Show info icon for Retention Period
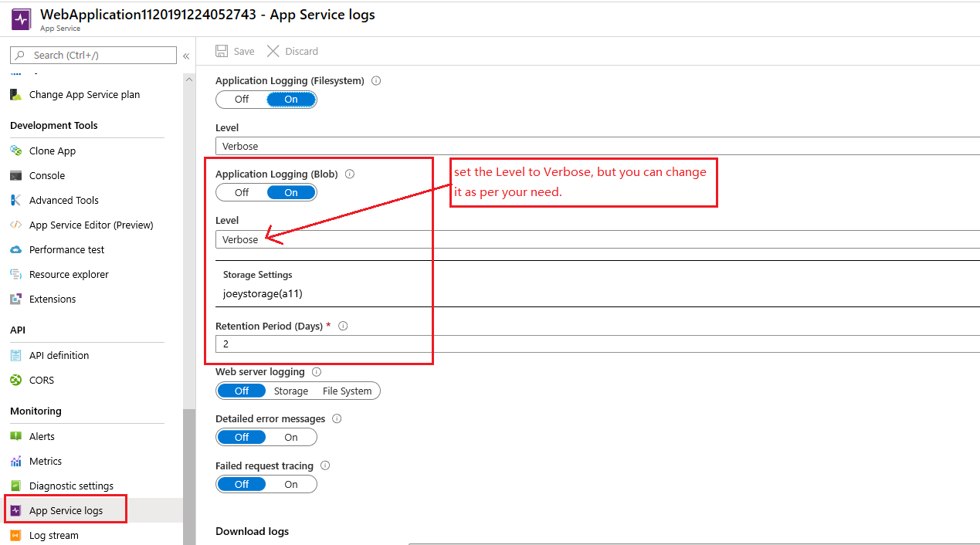 coord(343,326)
